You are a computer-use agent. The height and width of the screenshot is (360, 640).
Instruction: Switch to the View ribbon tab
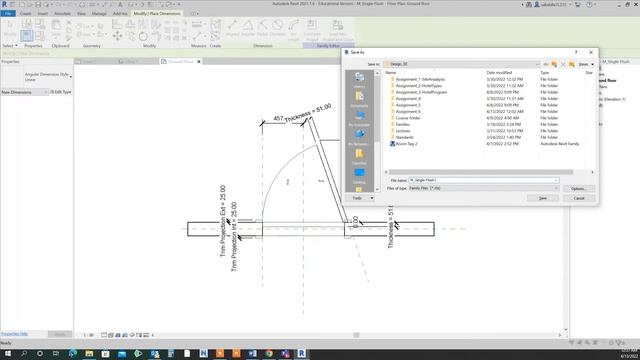[81, 13]
